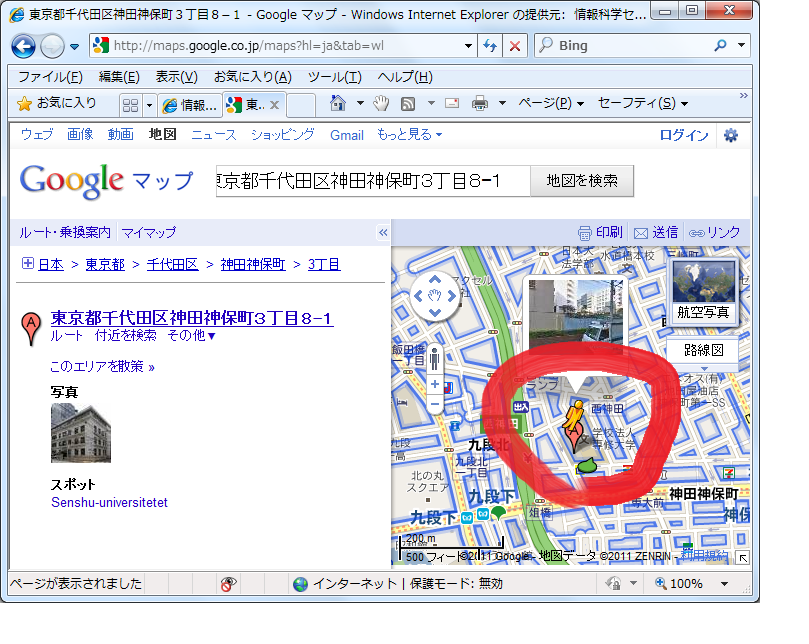
Task: Click the Bing search box
Action: (623, 46)
